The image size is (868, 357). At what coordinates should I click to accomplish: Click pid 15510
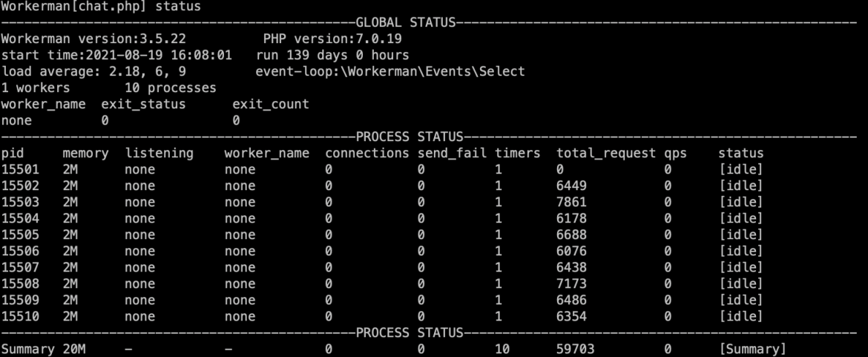pos(21,317)
